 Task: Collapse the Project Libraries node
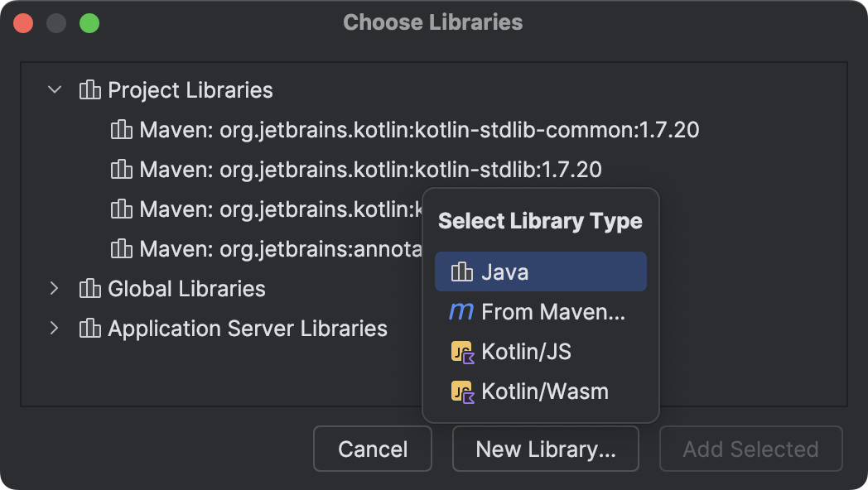pyautogui.click(x=54, y=89)
